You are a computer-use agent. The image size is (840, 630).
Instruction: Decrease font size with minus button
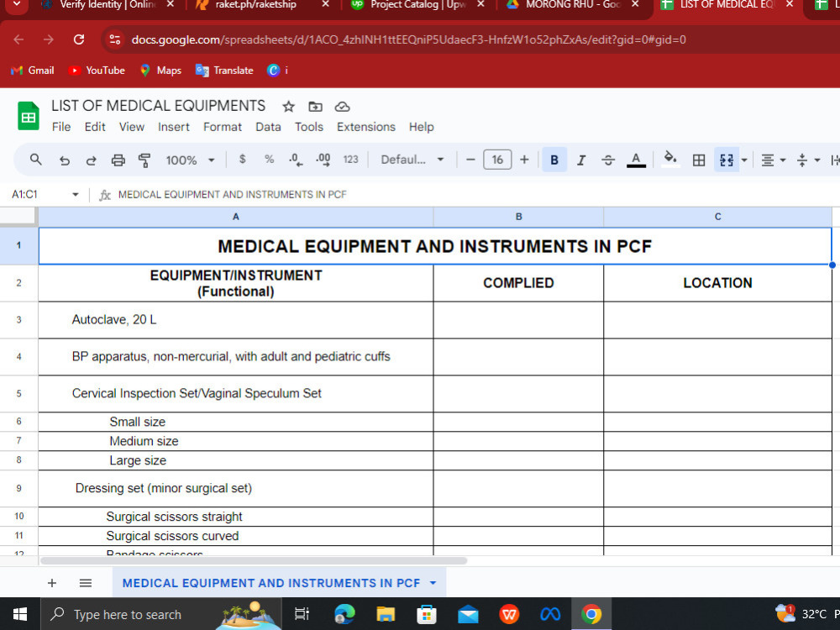tap(470, 160)
